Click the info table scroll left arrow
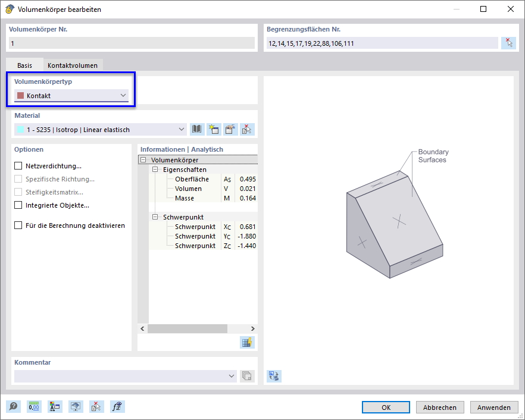This screenshot has width=525, height=420. (143, 328)
